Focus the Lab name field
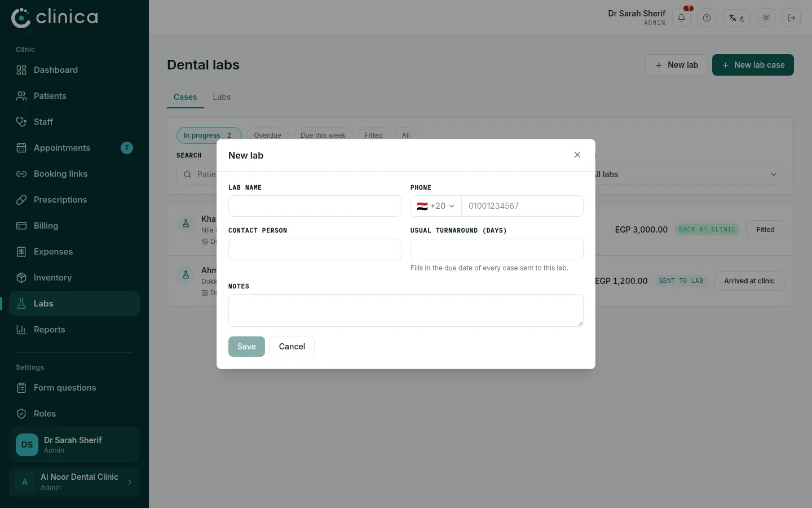This screenshot has height=508, width=812. (315, 206)
